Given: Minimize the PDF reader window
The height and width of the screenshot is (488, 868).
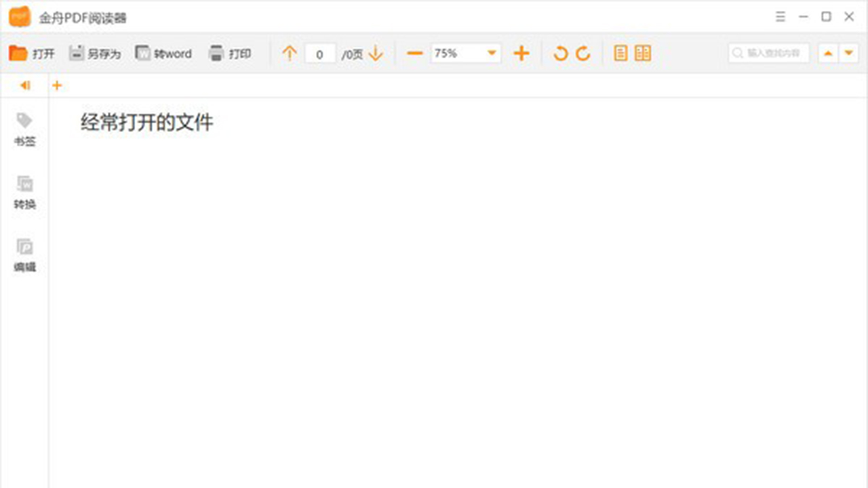Looking at the screenshot, I should click(x=804, y=17).
